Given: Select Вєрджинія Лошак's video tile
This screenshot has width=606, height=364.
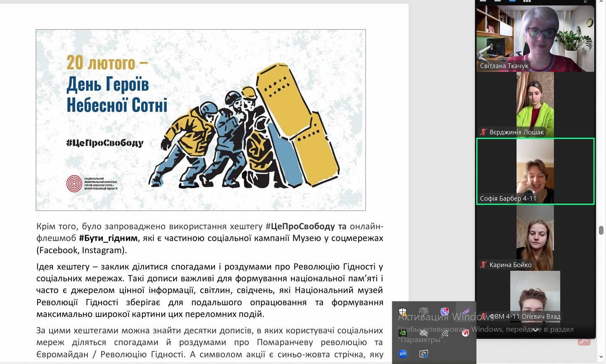Looking at the screenshot, I should point(535,105).
